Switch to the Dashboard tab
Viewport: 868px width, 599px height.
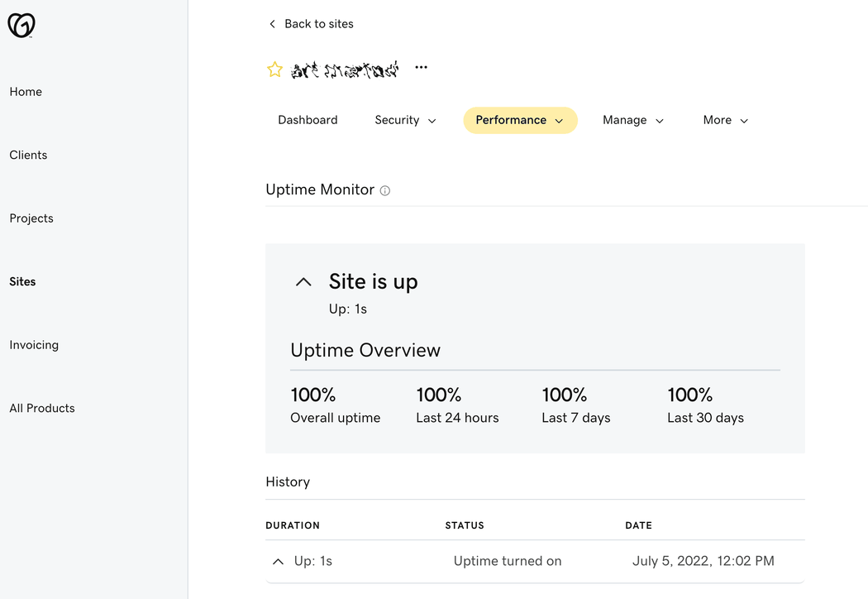click(308, 120)
